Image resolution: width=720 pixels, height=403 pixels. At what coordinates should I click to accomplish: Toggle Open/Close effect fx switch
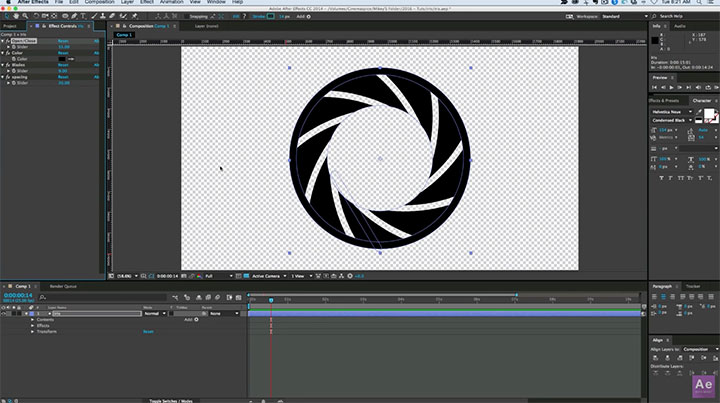[8, 41]
